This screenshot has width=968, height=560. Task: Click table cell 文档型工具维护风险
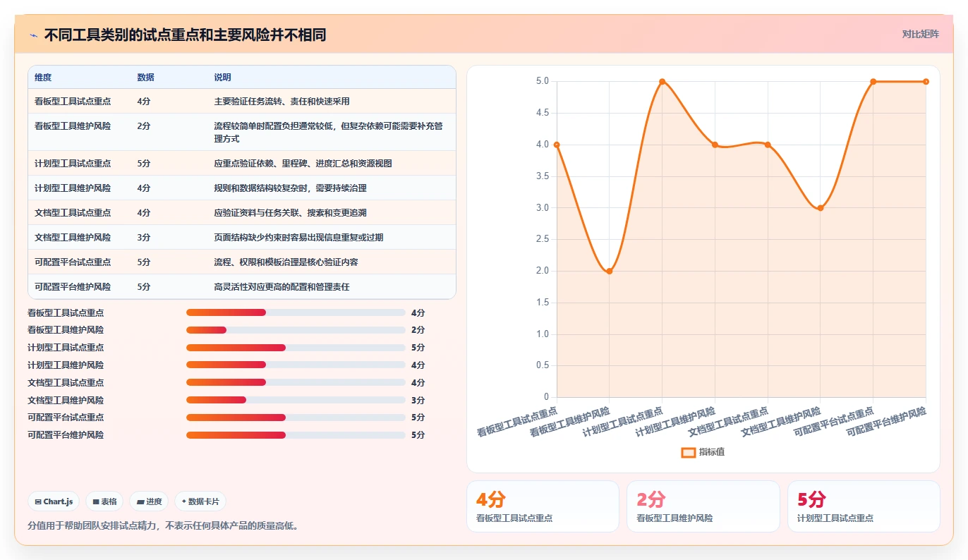tap(73, 238)
